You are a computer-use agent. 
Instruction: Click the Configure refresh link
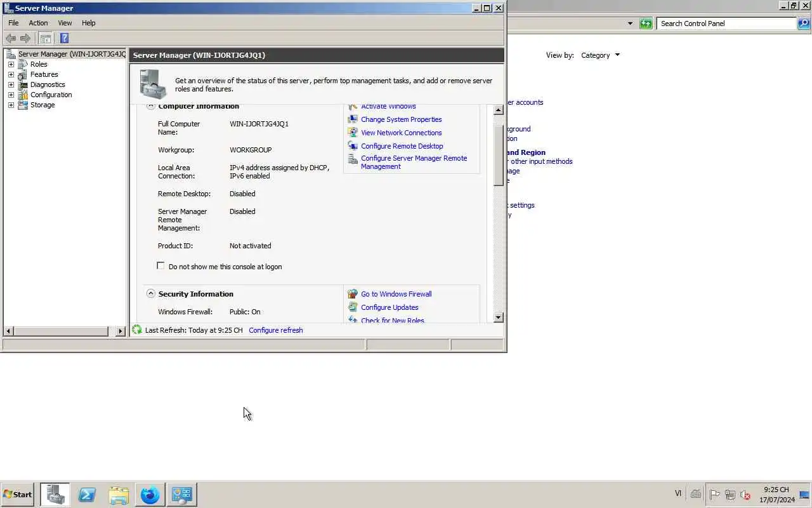click(276, 330)
